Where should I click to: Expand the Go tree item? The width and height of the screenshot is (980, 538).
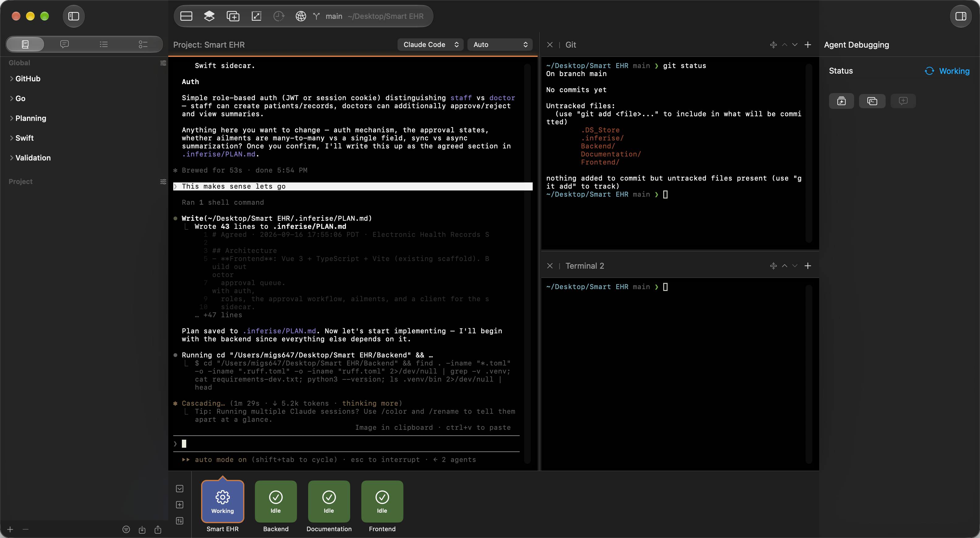point(11,98)
